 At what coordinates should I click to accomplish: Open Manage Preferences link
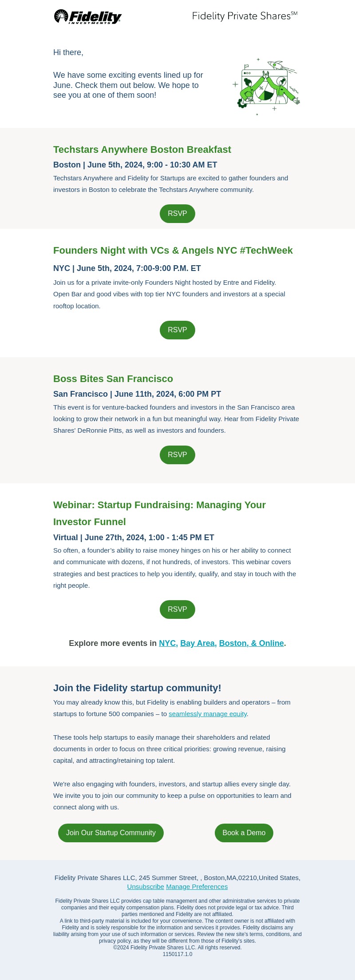(x=197, y=887)
